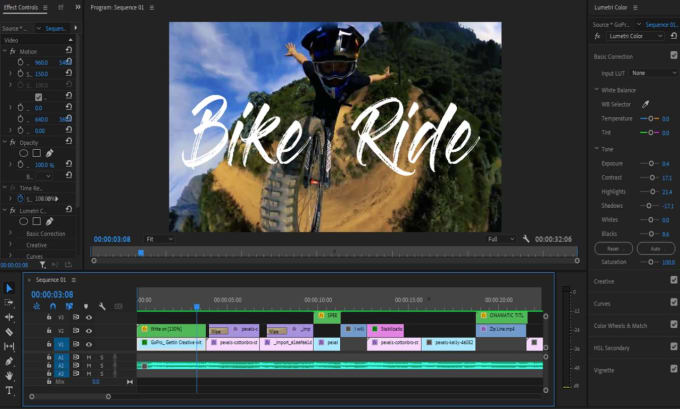680x409 pixels.
Task: Open Sequence 01 timeline panel menu
Action: (x=74, y=280)
